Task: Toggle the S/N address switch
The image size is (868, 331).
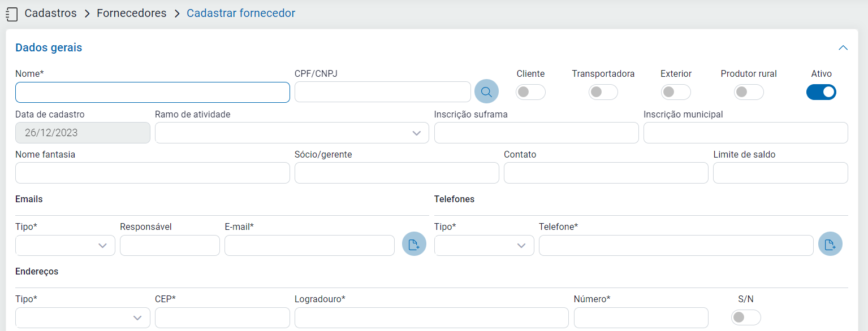Action: tap(746, 318)
